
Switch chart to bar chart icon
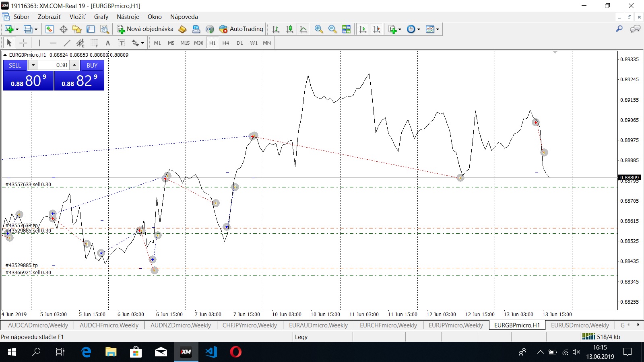coord(276,29)
